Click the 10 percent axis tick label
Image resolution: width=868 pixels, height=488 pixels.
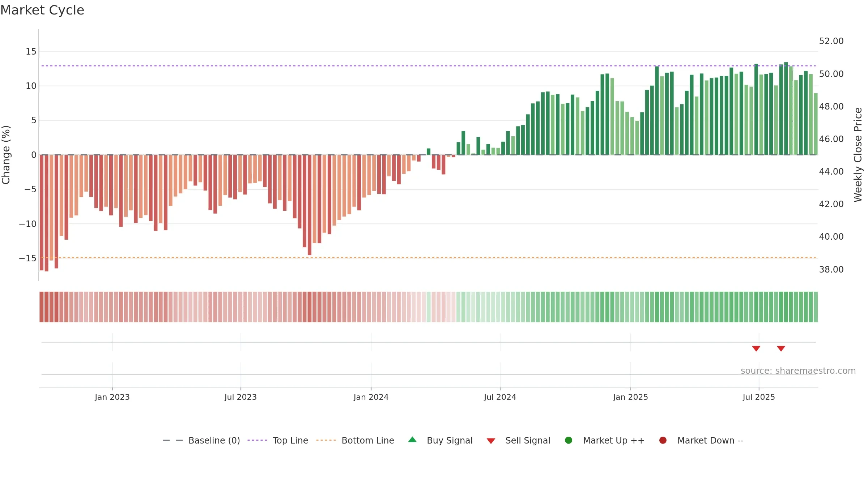[31, 86]
